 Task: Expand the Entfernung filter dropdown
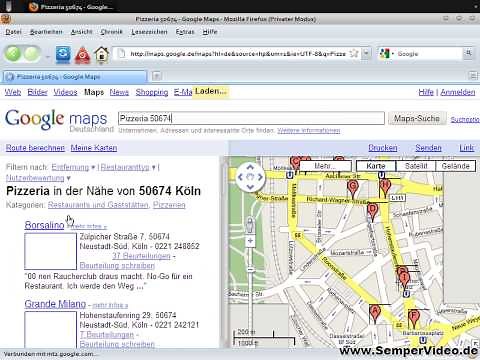point(73,167)
